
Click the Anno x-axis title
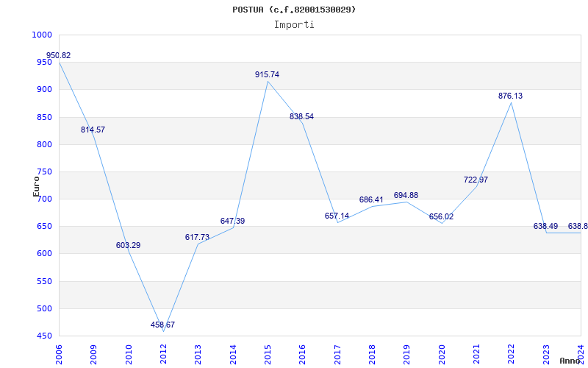[570, 361]
